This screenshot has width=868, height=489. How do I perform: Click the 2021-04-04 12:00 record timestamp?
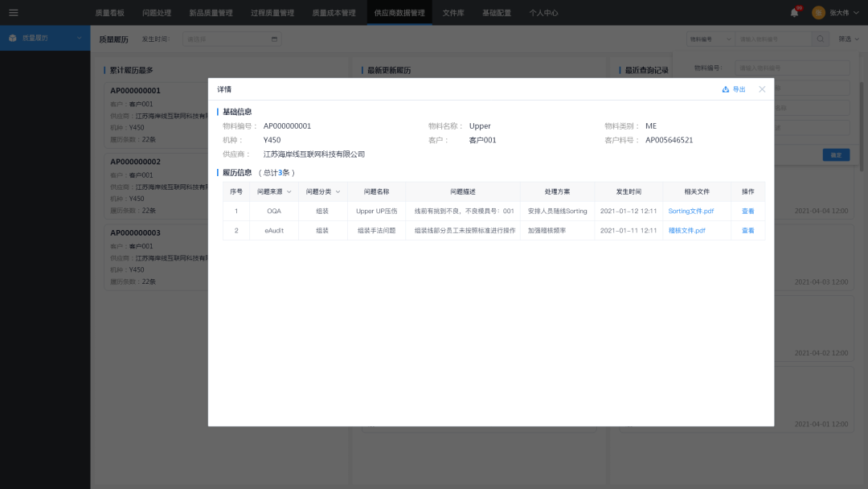[821, 211]
